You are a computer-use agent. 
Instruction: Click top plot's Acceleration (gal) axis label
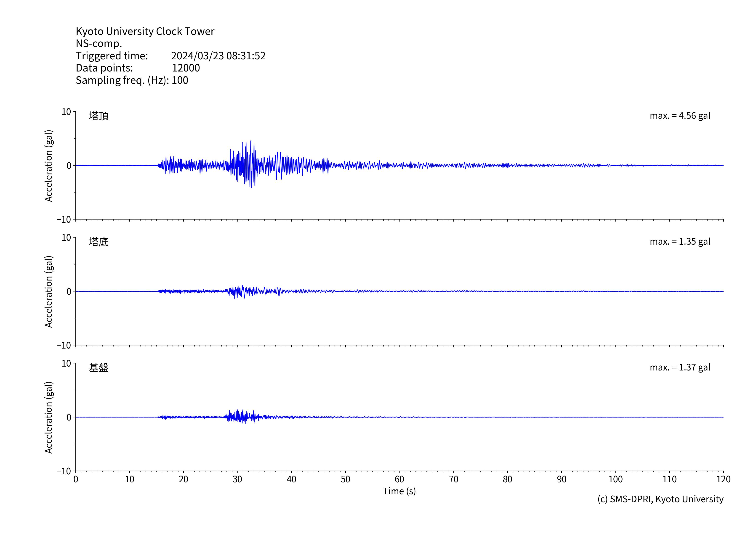[x=49, y=166]
